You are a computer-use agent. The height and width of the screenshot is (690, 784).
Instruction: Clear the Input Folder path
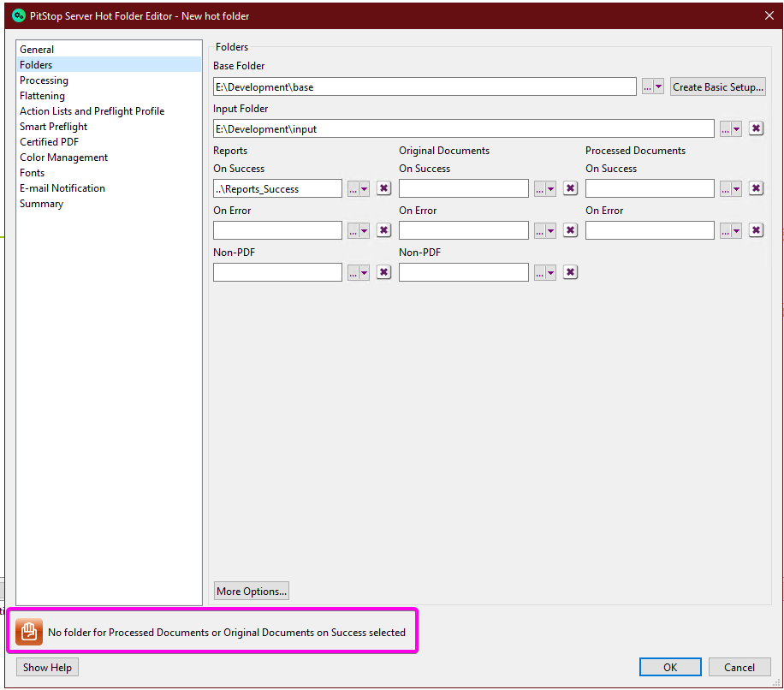coord(756,128)
